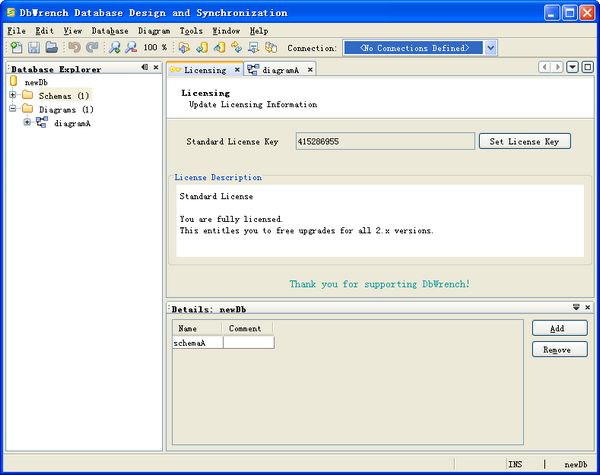The width and height of the screenshot is (600, 475).
Task: Switch to the Licensing tab
Action: tap(205, 70)
